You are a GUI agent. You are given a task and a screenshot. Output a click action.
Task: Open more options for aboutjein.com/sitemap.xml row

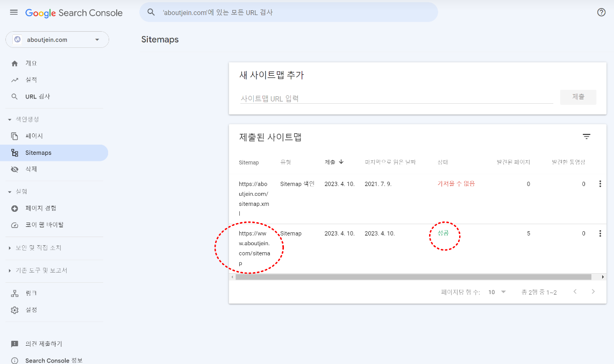[600, 184]
